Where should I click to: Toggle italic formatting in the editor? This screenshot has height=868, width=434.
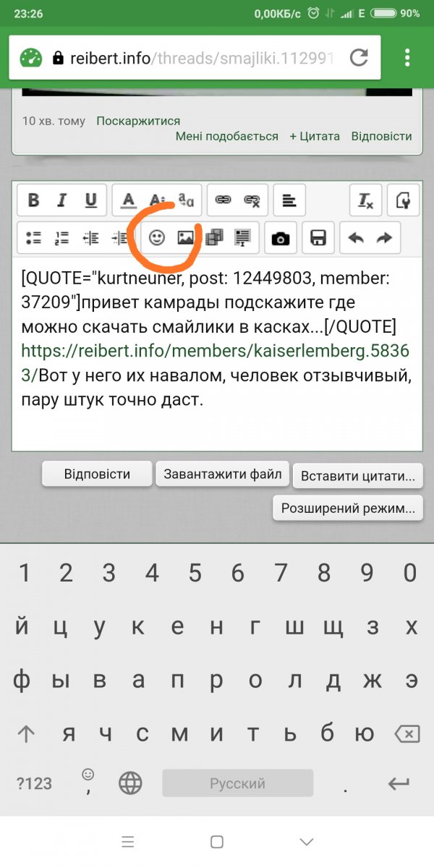coord(62,200)
